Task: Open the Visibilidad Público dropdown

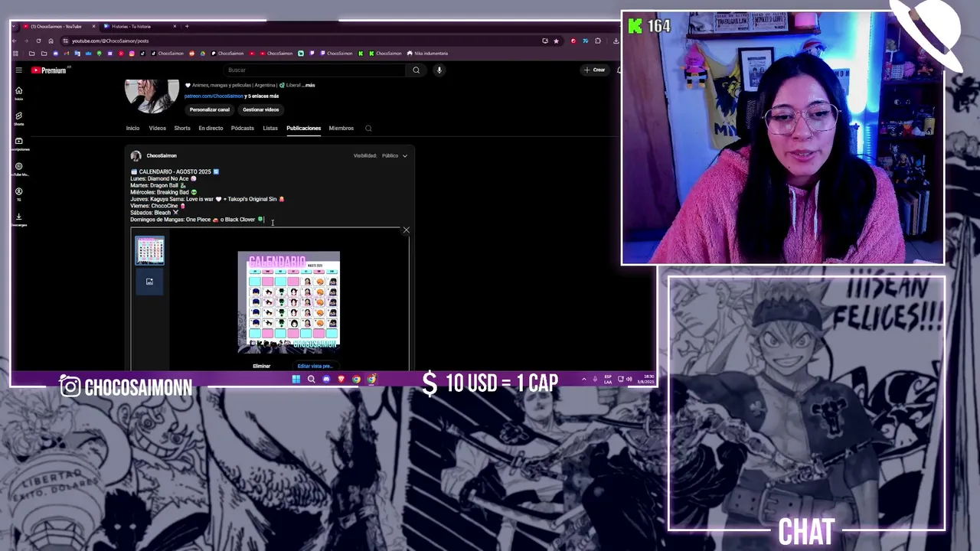Action: coord(395,155)
